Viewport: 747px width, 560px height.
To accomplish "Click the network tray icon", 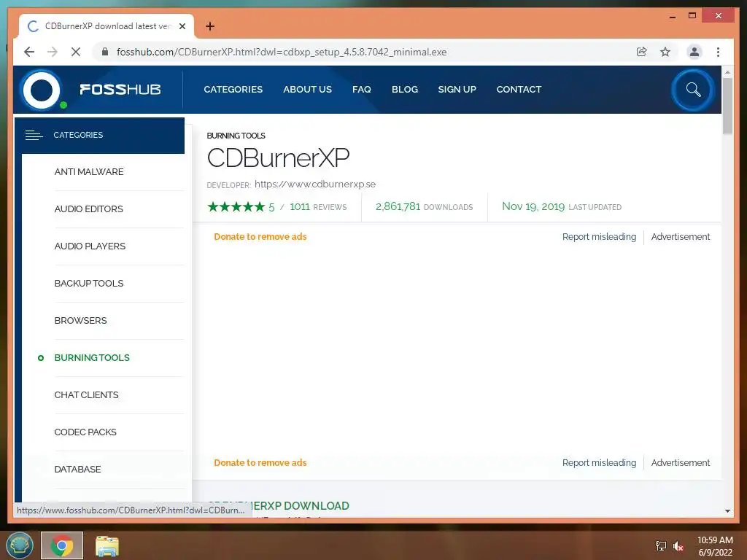I will click(661, 545).
